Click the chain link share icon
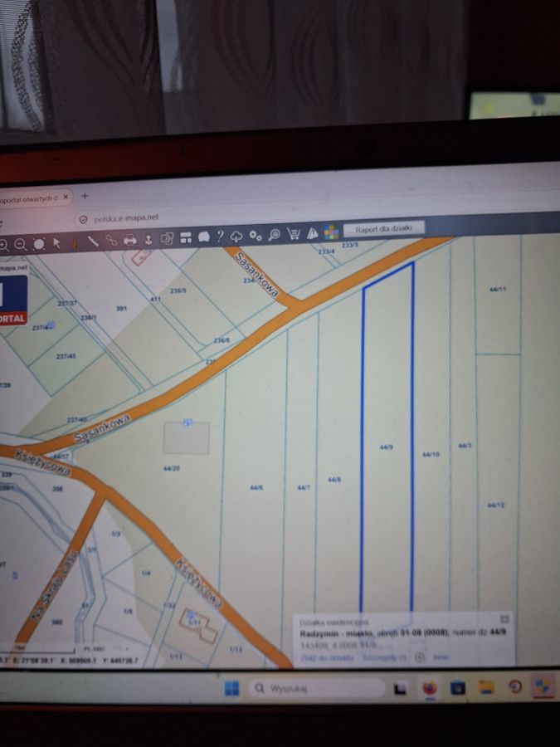 point(111,241)
